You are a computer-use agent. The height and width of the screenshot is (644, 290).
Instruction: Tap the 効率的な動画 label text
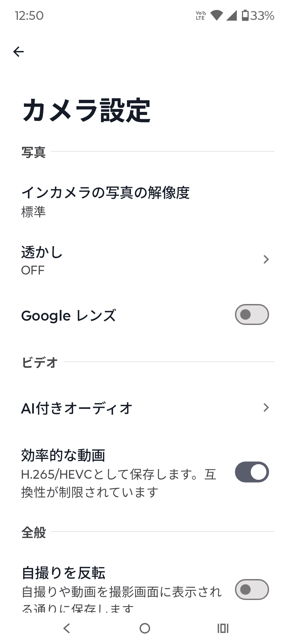(63, 455)
